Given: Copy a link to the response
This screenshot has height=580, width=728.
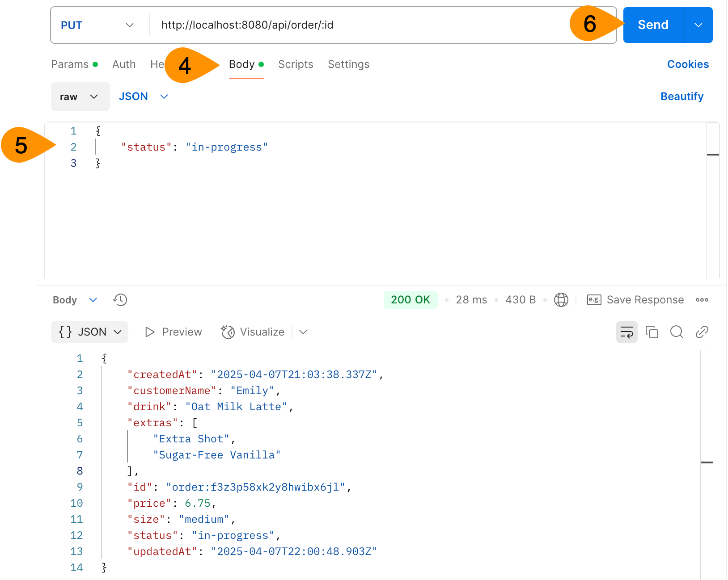Looking at the screenshot, I should tap(702, 332).
